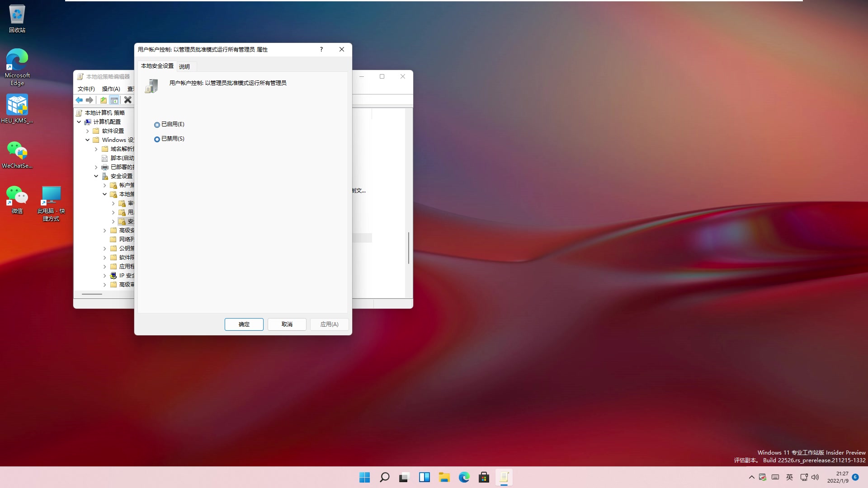This screenshot has height=488, width=868.
Task: Click the 应用(A) button
Action: (329, 324)
